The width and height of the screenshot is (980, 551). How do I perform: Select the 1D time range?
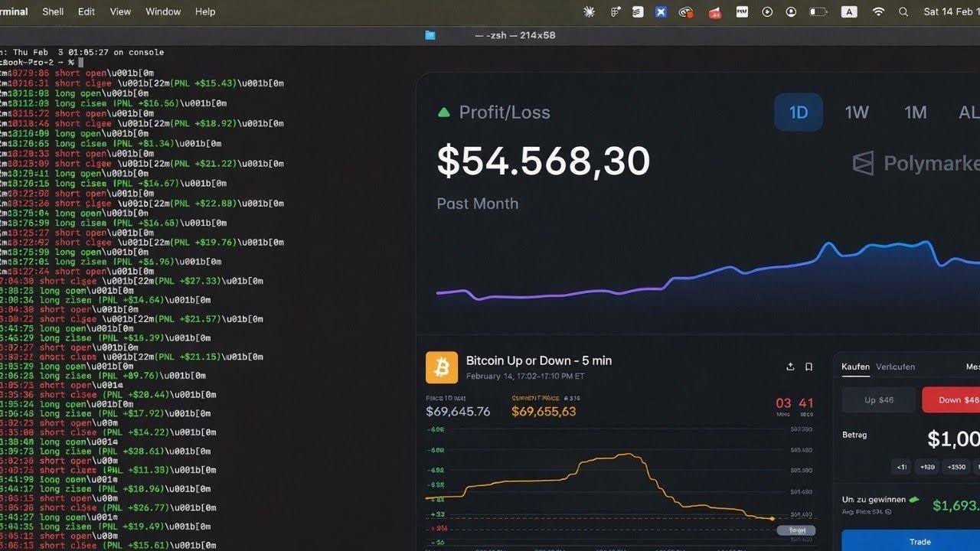coord(799,112)
